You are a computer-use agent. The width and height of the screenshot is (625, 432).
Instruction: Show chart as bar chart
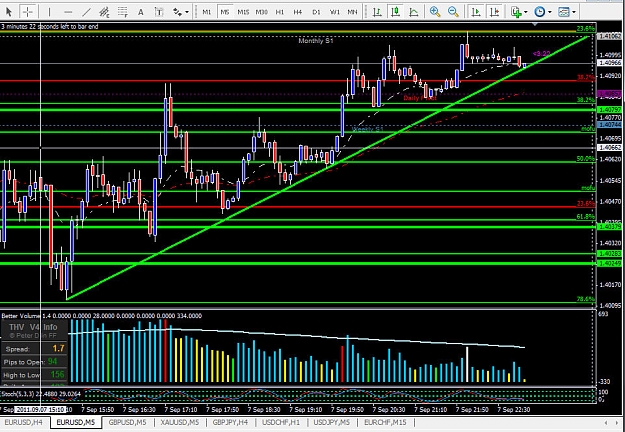tap(377, 12)
